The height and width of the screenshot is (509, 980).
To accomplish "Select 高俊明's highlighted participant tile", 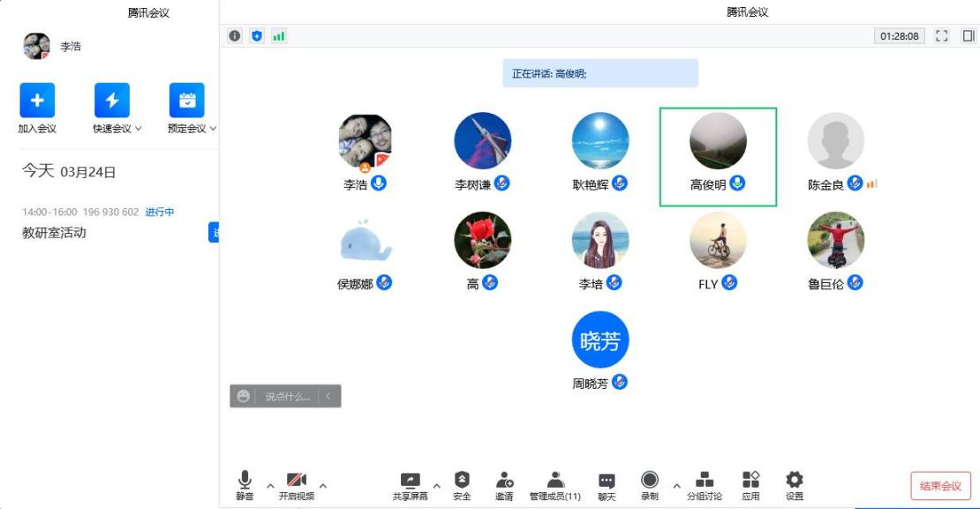I will coord(718,157).
